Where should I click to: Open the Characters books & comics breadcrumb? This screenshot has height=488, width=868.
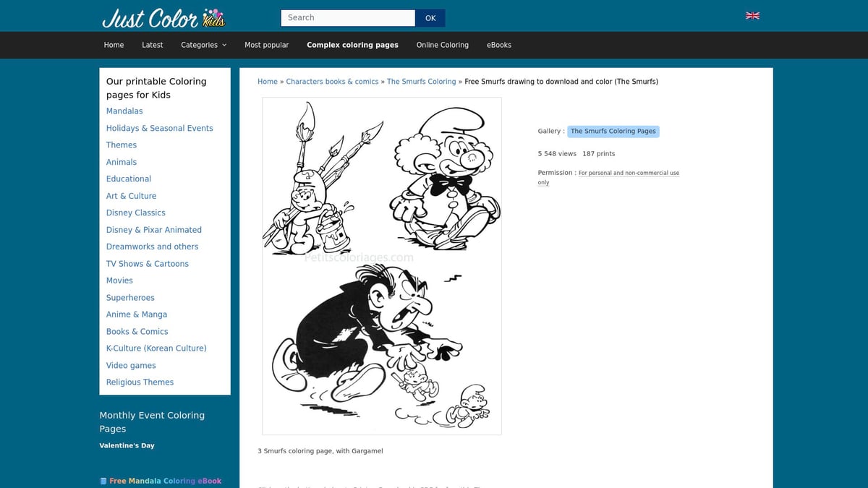(332, 82)
